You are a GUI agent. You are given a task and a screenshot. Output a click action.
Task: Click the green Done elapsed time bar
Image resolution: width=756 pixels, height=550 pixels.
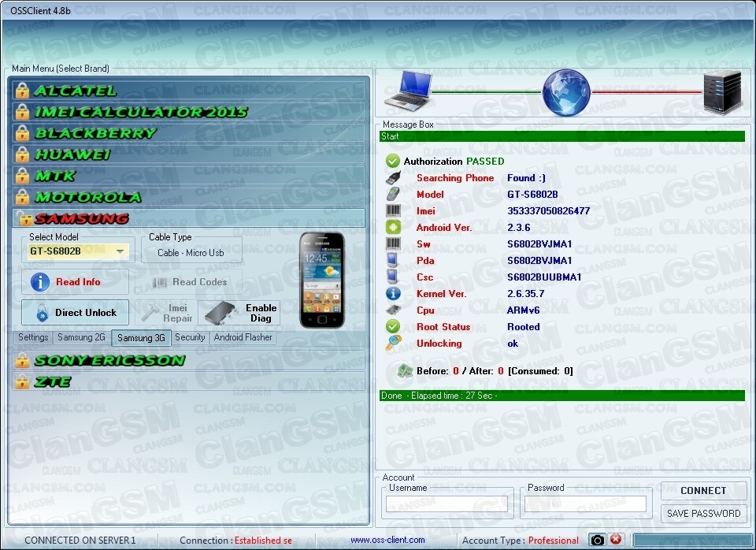[562, 396]
